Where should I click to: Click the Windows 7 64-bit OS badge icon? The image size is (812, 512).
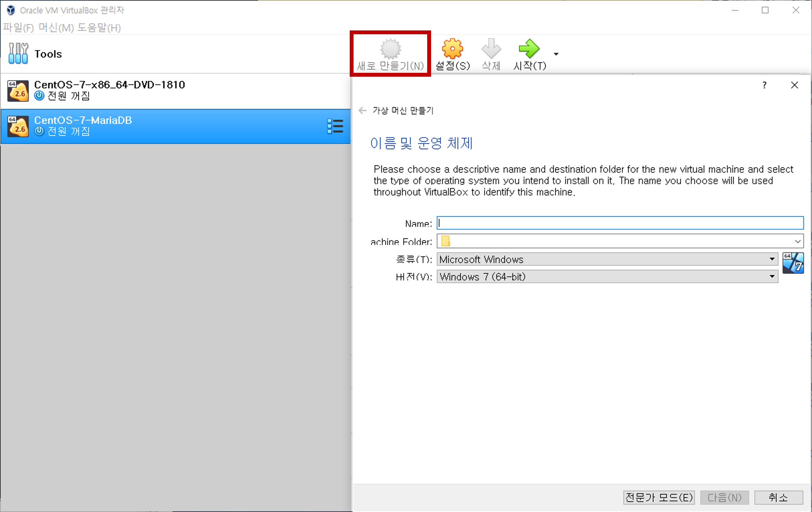pos(793,263)
